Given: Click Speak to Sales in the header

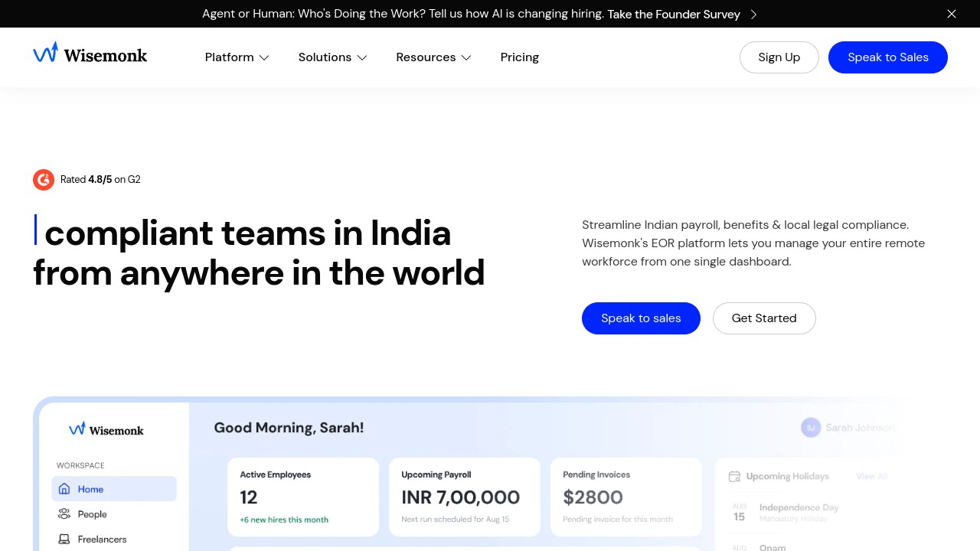Looking at the screenshot, I should [887, 57].
